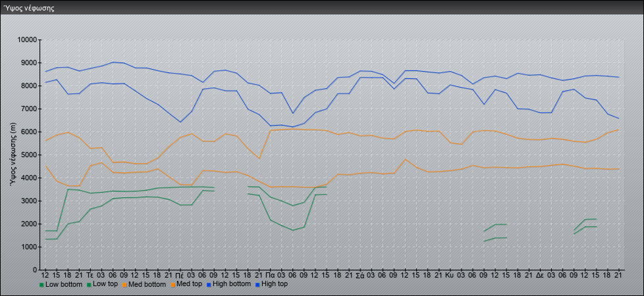Click the blue swatch beside High top
Image resolution: width=644 pixels, height=296 pixels.
[257, 284]
